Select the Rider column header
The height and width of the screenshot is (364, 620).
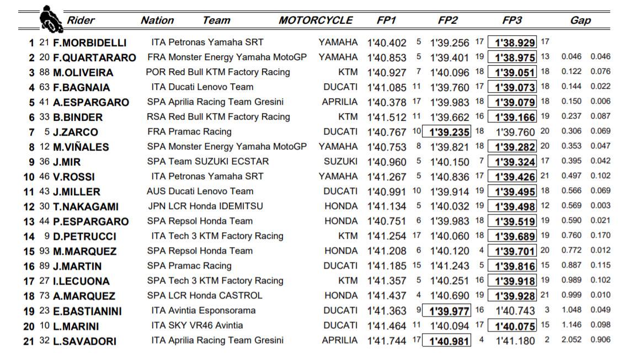[x=81, y=20]
